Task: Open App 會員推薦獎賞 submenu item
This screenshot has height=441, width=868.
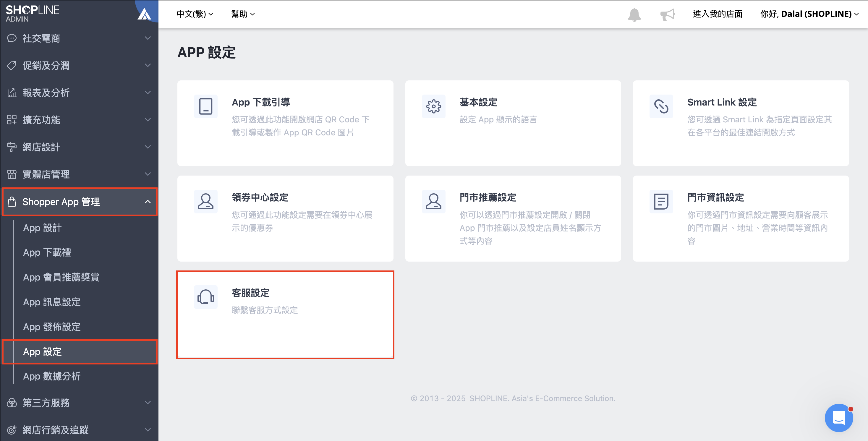Action: [61, 277]
